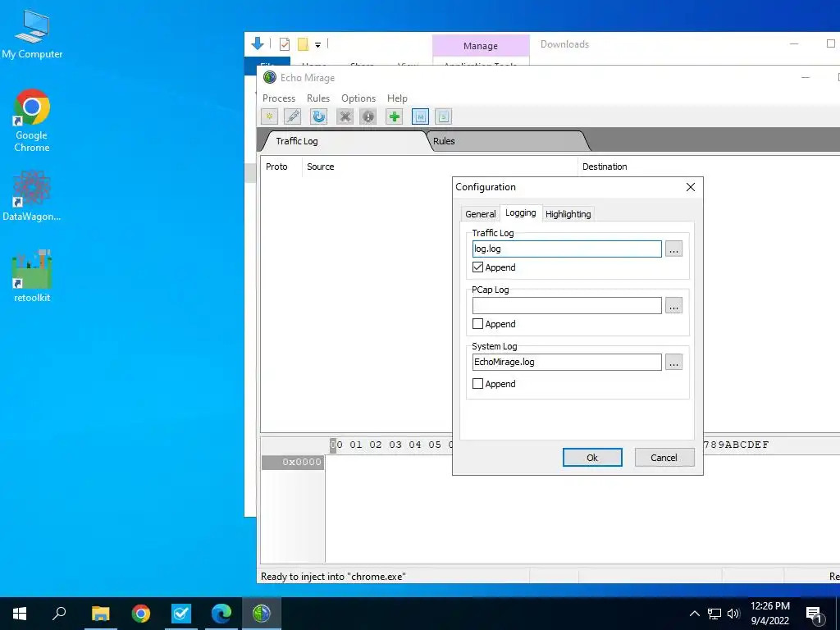Viewport: 840px width, 630px height.
Task: Open the Options menu
Action: point(358,98)
